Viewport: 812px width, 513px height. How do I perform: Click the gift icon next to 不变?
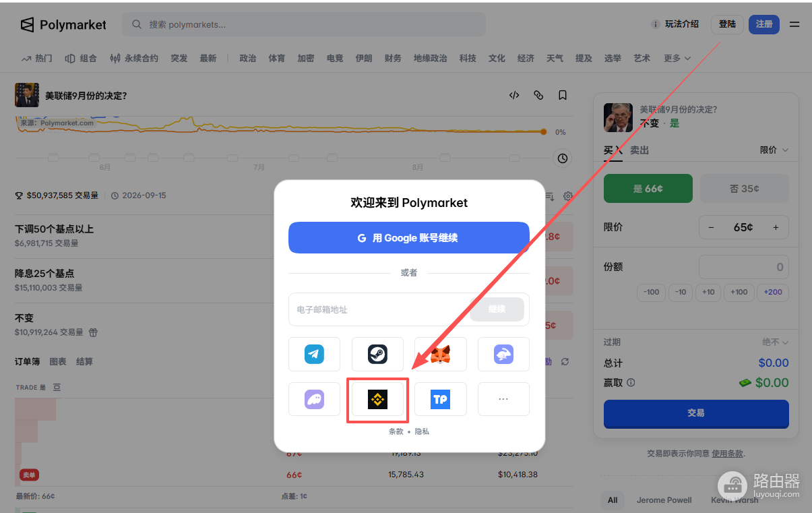point(94,332)
